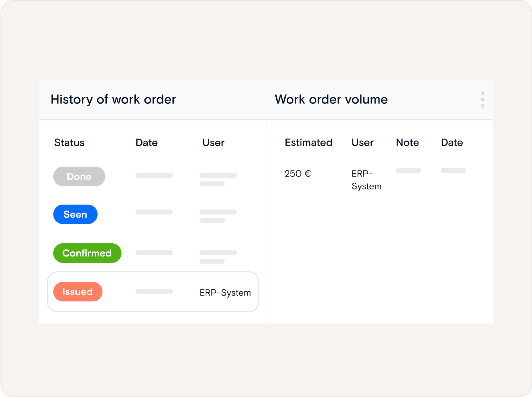Click the orange Issued status badge
This screenshot has width=532, height=397.
click(78, 292)
